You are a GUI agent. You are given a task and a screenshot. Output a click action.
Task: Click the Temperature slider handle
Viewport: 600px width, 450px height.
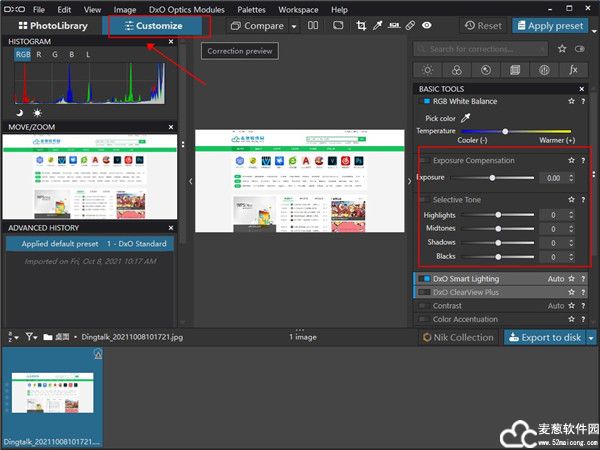(505, 131)
